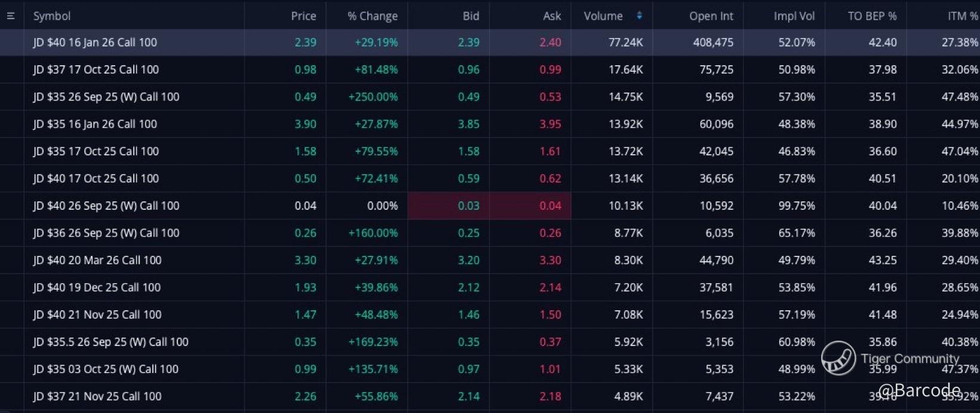Sort by ITM % column header
The width and height of the screenshot is (980, 413).
coord(962,16)
